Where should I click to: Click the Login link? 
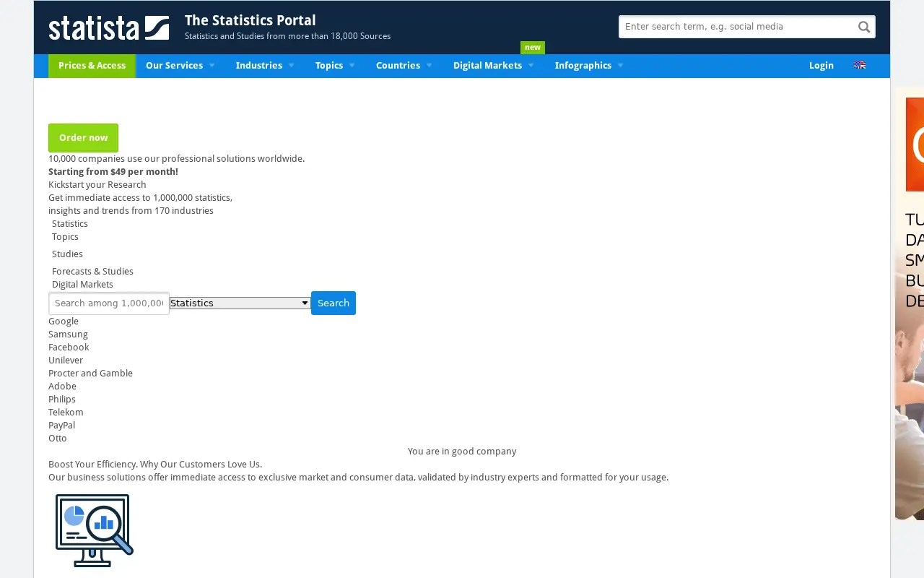(x=821, y=66)
